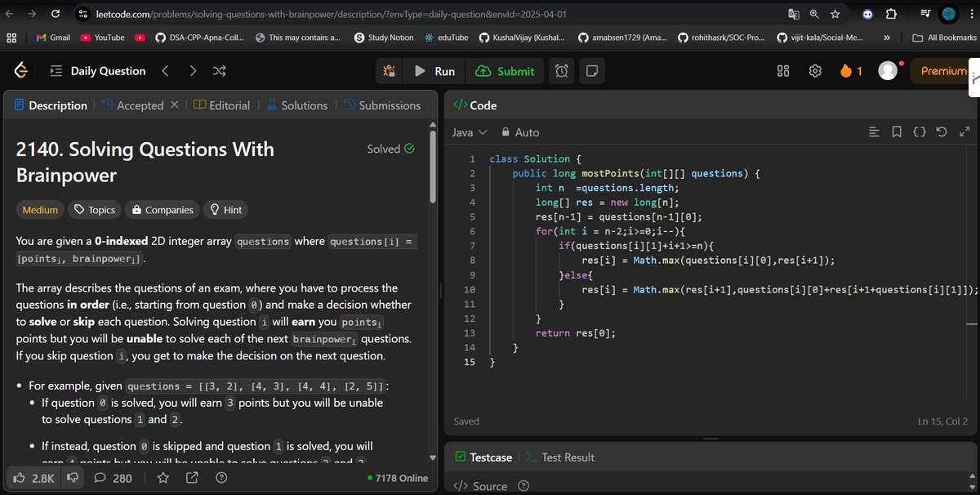
Task: Share the problem link icon
Action: 192,478
